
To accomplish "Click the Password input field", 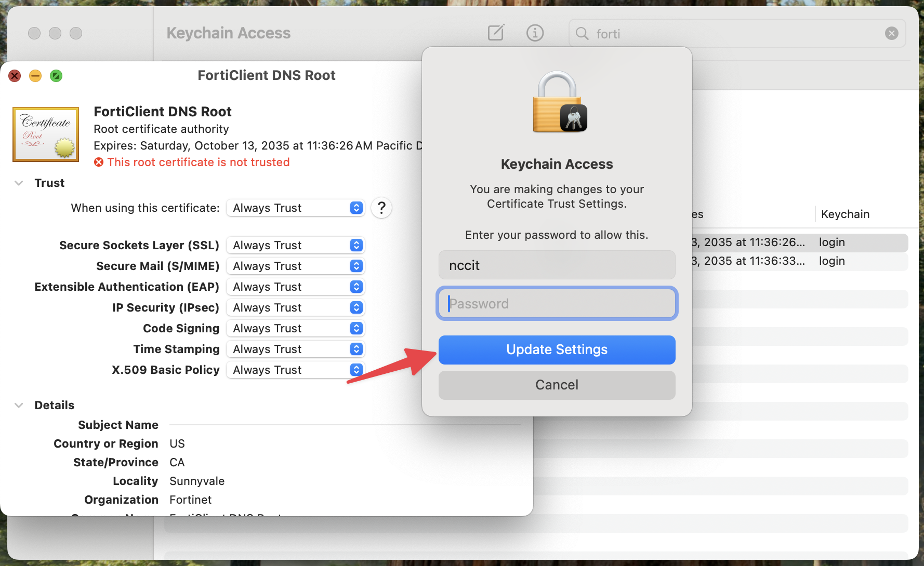I will click(x=557, y=304).
